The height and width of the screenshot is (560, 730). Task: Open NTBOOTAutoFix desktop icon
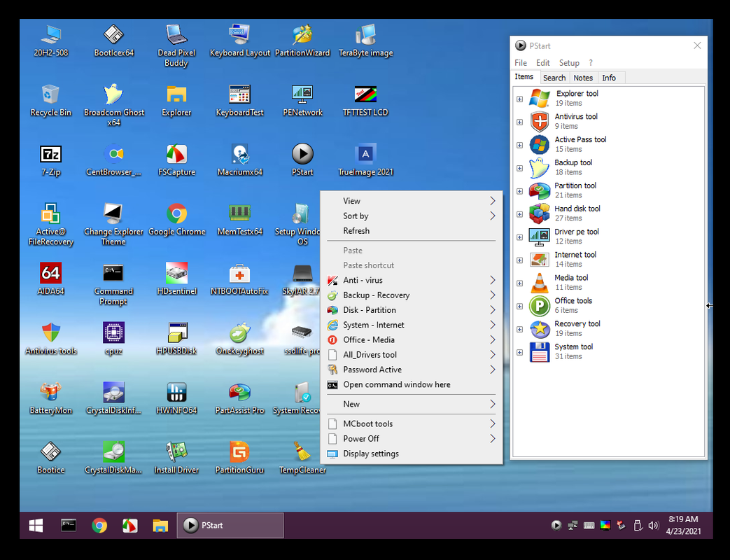(x=240, y=279)
